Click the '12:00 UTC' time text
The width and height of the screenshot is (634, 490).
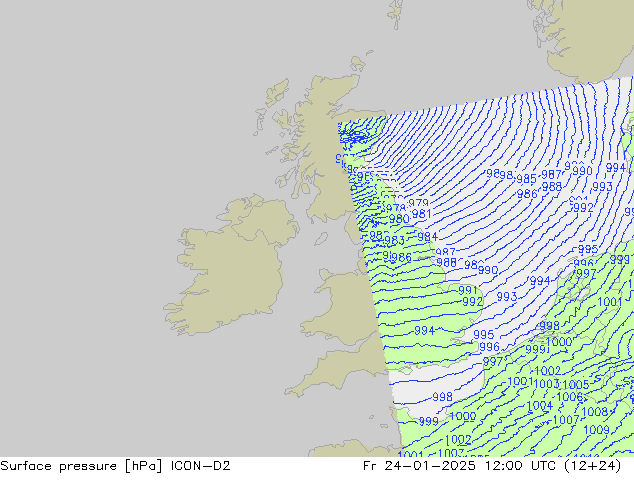tap(522, 466)
